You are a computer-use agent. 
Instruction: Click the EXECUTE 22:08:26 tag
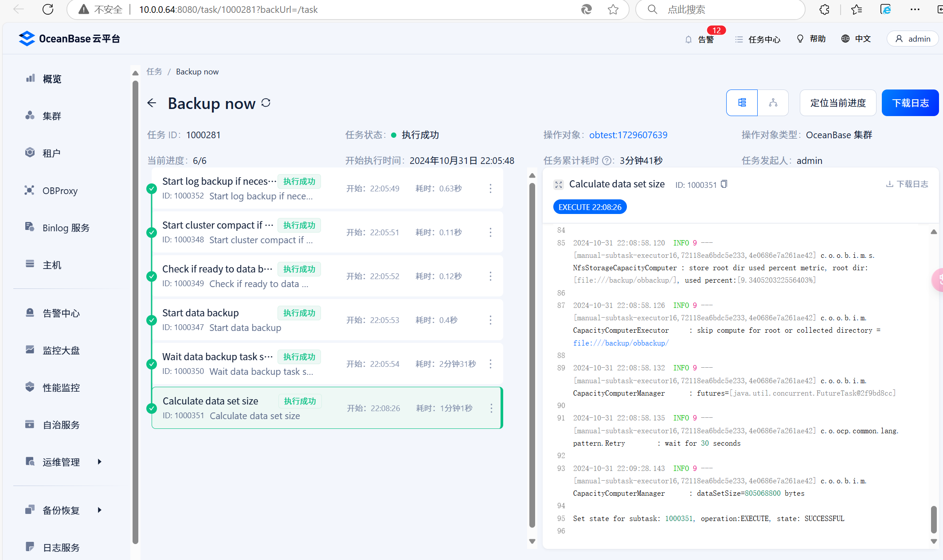tap(590, 207)
